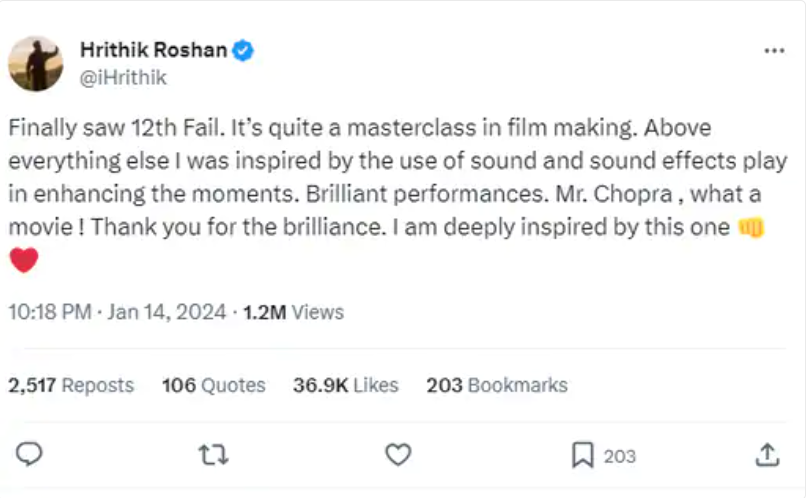
Task: Click the 1.2M Views counter
Action: (x=294, y=312)
